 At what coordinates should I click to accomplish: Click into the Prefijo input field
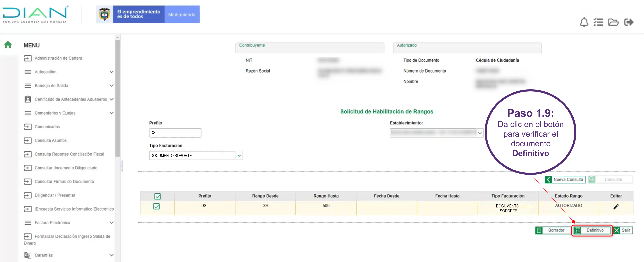pyautogui.click(x=175, y=133)
